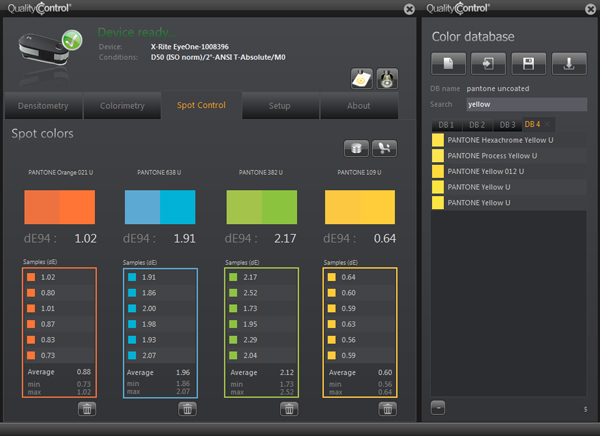Delete PANTONE 382 U samples via trash icon
Image resolution: width=600 pixels, height=436 pixels.
click(289, 409)
